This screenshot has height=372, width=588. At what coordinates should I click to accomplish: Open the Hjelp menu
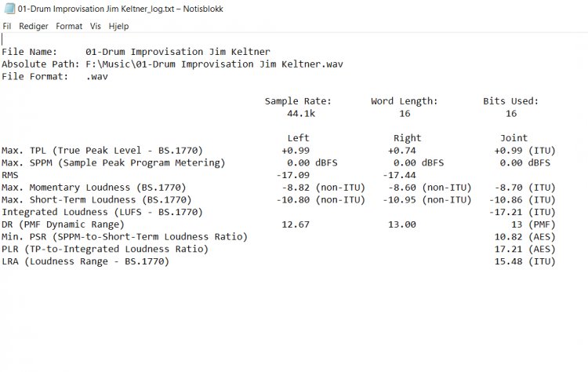[118, 26]
